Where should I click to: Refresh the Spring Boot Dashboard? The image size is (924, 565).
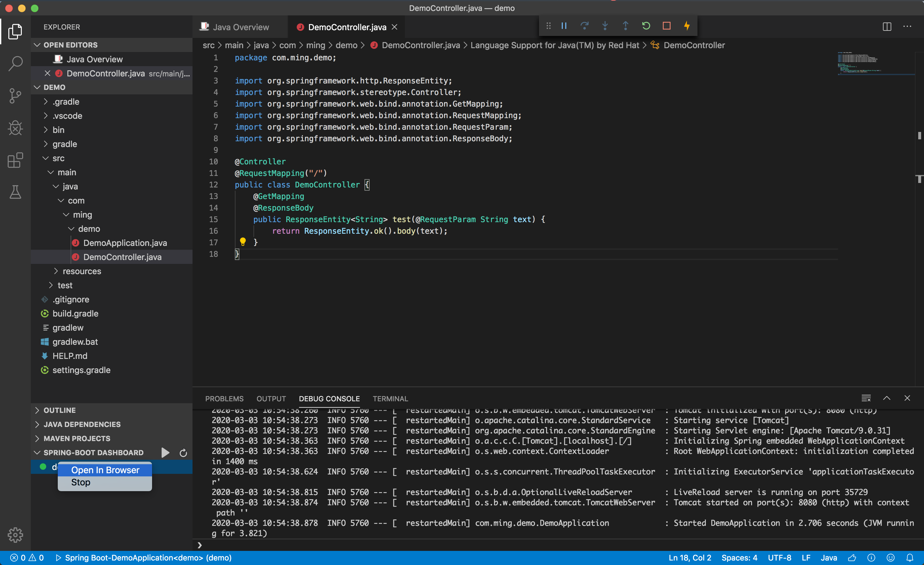point(184,453)
